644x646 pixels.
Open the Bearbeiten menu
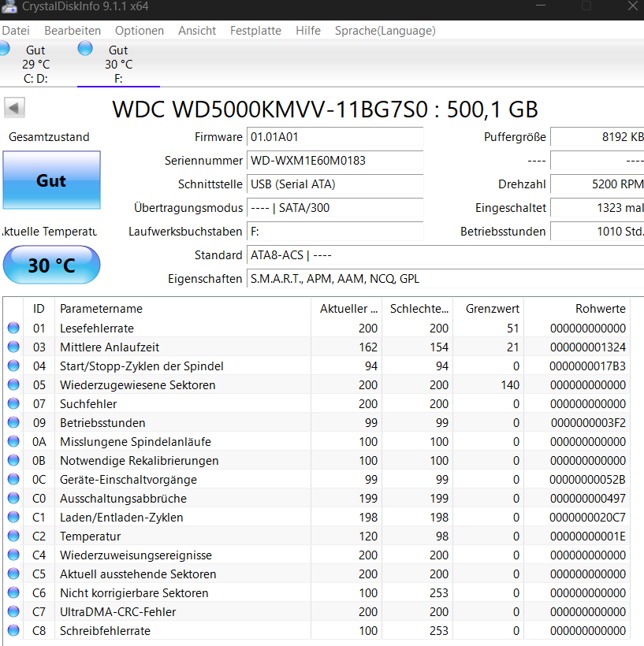(73, 31)
